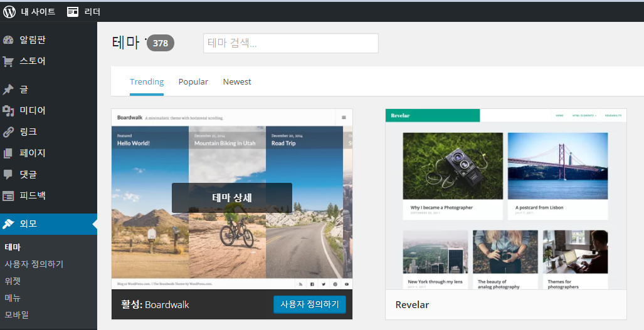Click the 글 pushpin icon
644x330 pixels.
[x=8, y=90]
